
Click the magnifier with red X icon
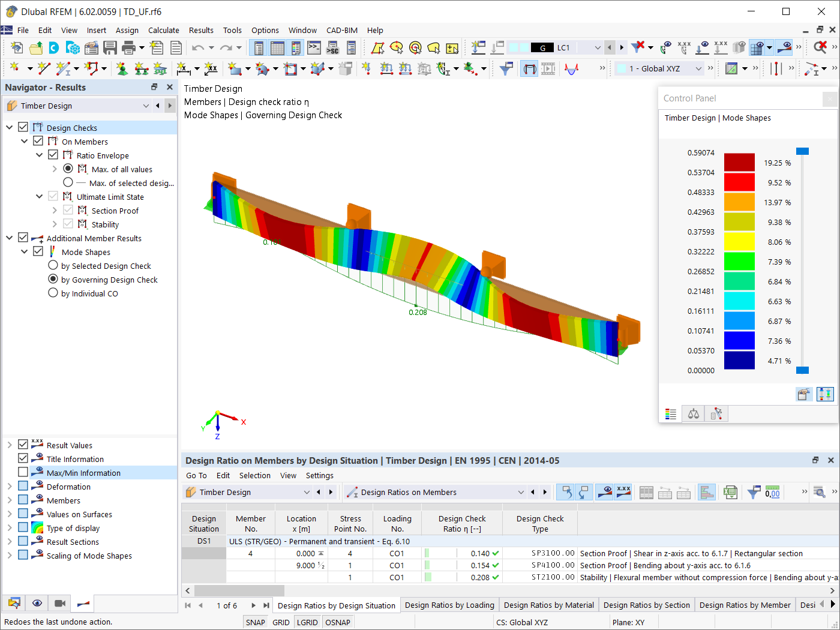[820, 47]
